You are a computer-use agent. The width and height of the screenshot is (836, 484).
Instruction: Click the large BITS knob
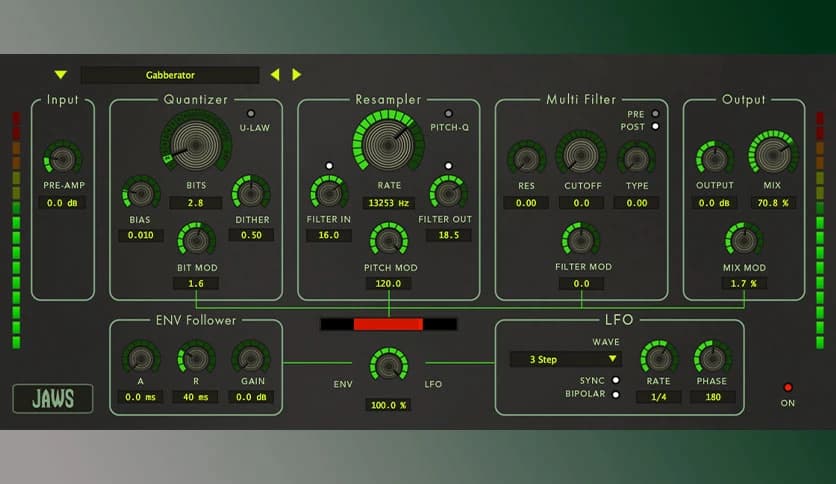pos(196,143)
